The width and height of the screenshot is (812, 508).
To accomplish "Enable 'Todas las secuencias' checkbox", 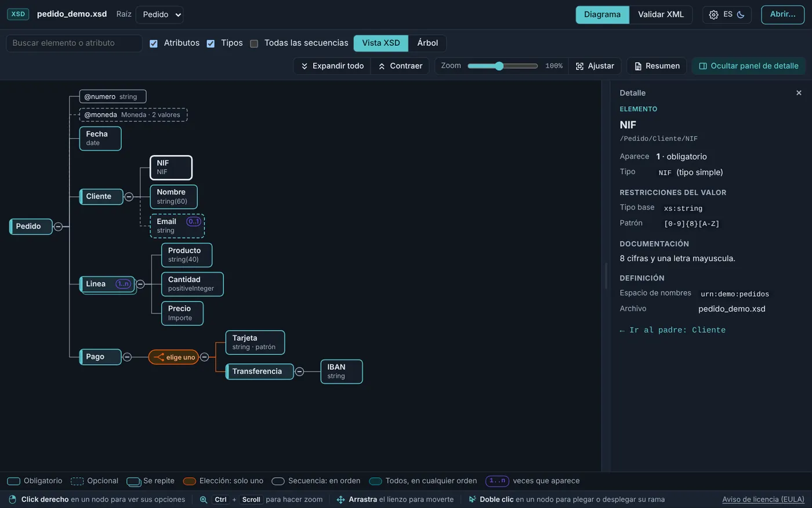I will (254, 44).
